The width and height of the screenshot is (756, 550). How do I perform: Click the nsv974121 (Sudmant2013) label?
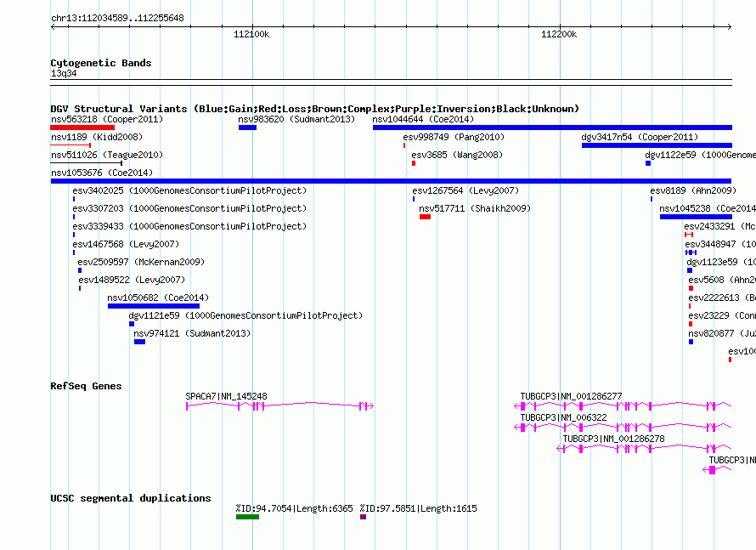click(x=192, y=333)
